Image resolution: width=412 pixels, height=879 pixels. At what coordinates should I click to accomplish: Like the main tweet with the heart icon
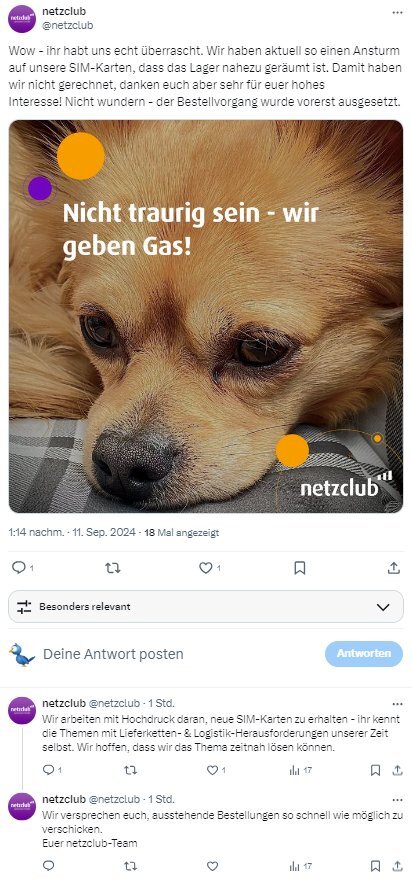[x=206, y=568]
